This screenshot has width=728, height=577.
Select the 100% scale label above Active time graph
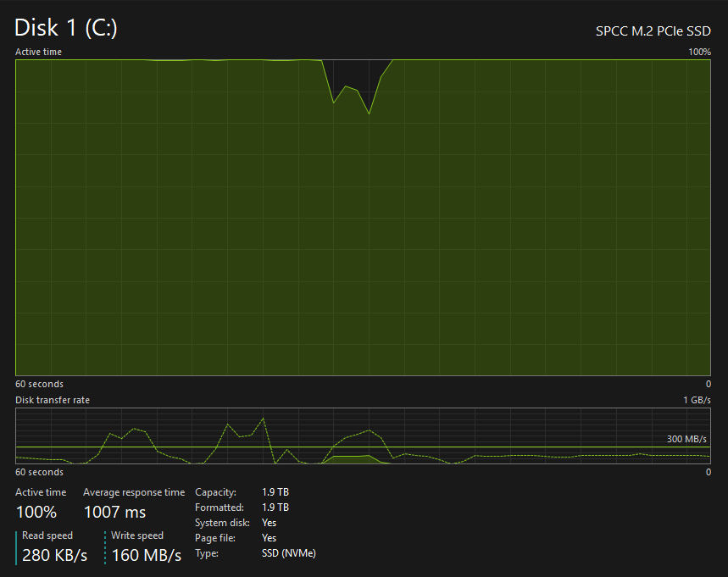(699, 52)
